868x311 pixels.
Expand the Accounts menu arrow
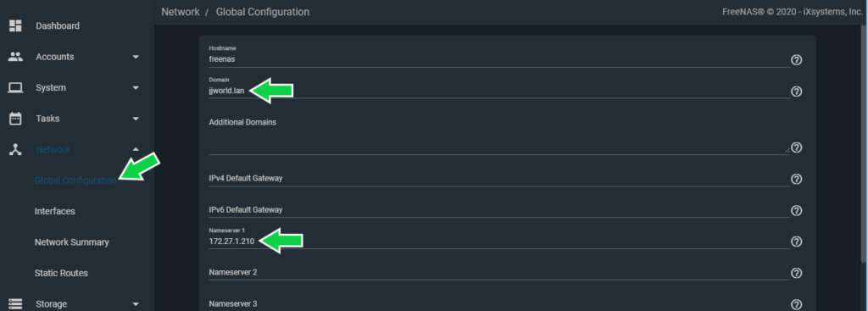[x=136, y=57]
